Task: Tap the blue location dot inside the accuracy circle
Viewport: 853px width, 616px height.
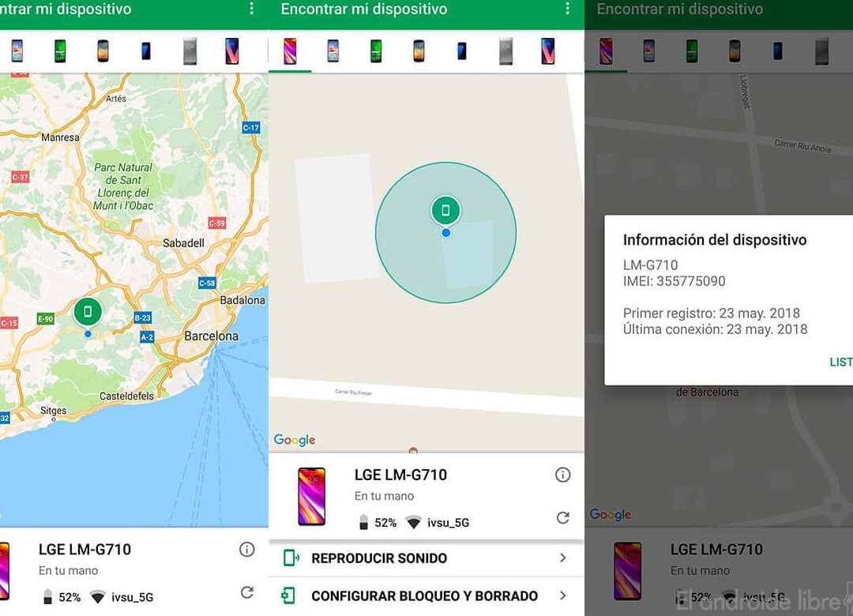Action: pos(446,232)
